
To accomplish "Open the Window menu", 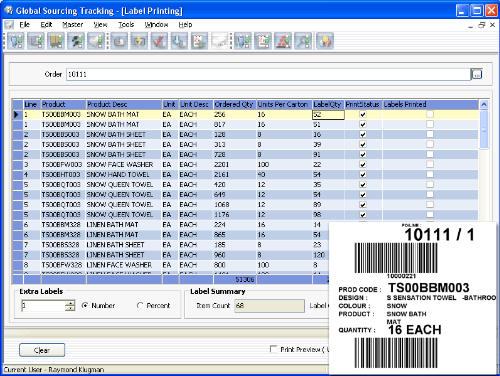I will pos(156,25).
